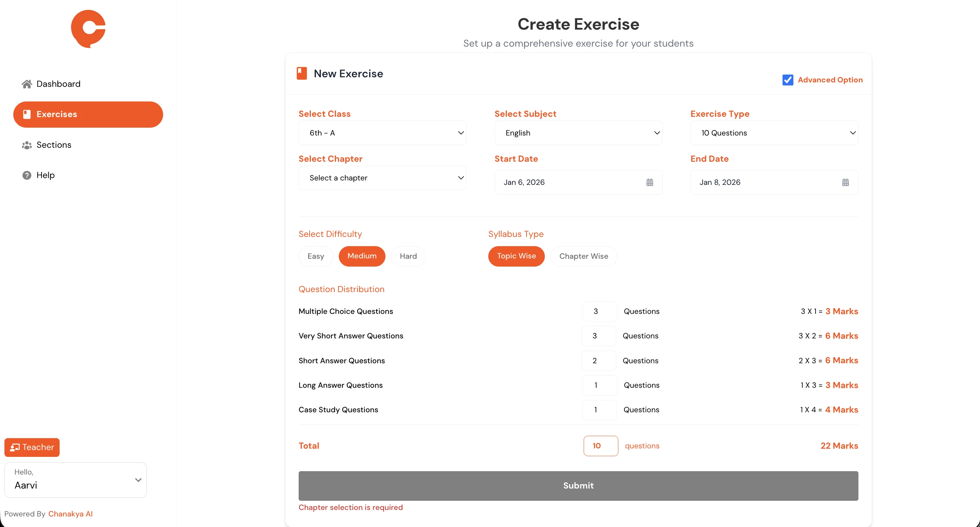Click the Help question mark icon

[27, 175]
